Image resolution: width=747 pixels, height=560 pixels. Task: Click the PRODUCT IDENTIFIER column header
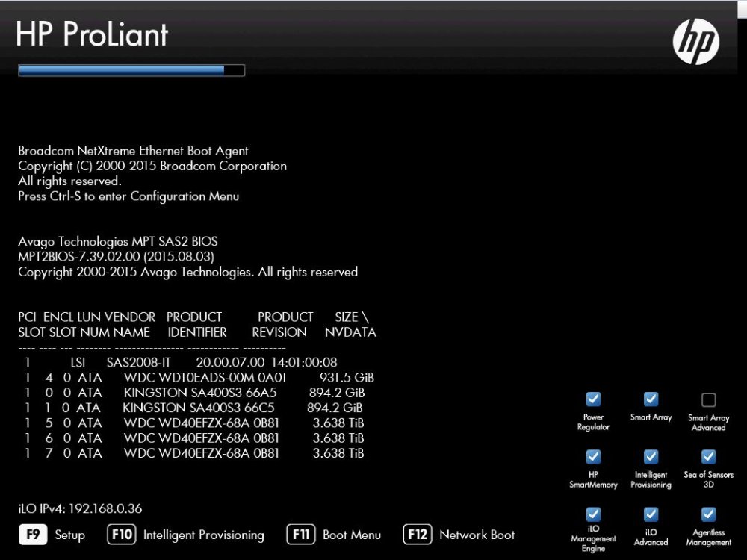coord(196,324)
